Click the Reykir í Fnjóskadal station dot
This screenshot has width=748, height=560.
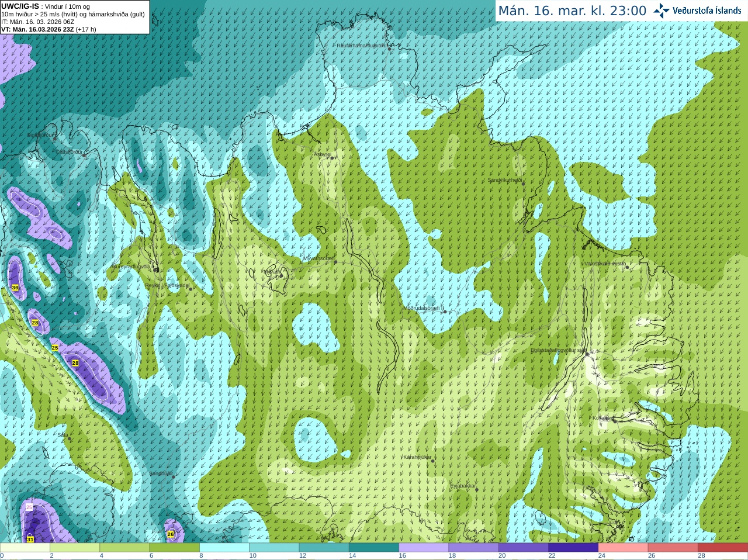coord(191,289)
